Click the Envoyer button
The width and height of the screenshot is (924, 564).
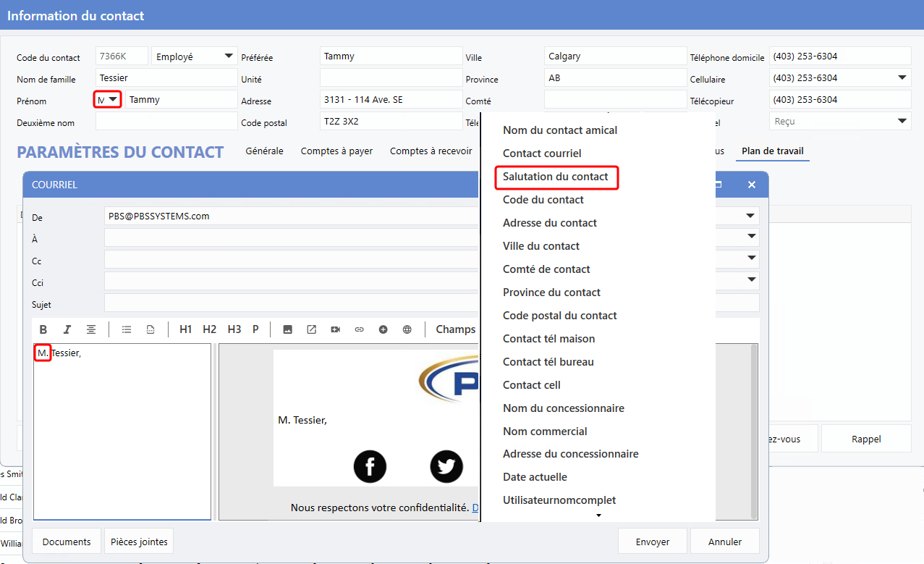tap(652, 542)
